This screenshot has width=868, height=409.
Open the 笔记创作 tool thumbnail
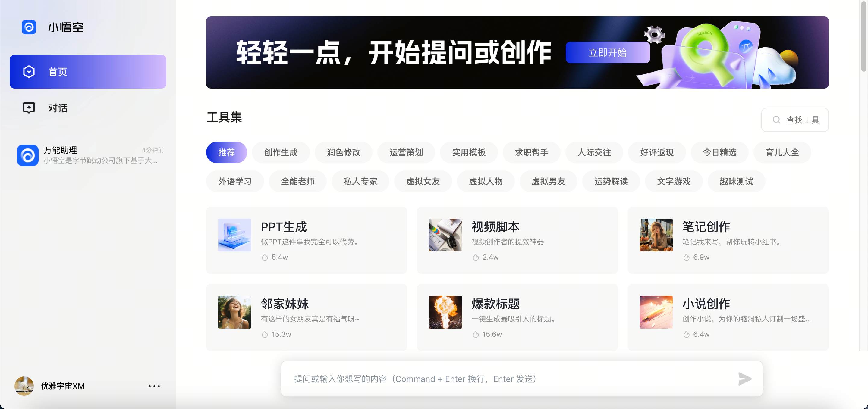[x=656, y=235]
